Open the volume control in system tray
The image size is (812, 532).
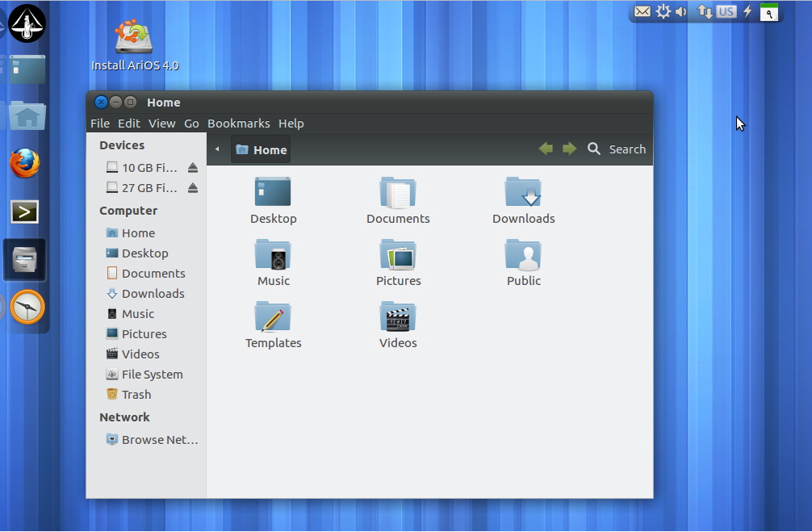682,11
